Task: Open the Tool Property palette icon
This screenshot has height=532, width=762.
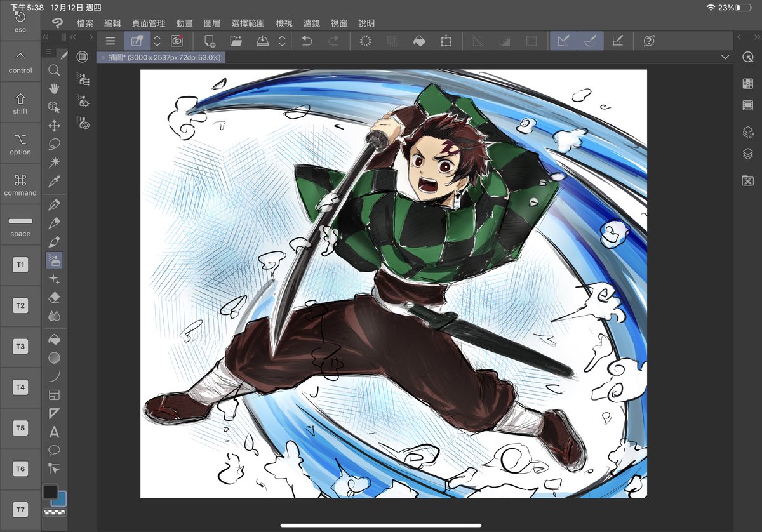Action: [x=83, y=100]
